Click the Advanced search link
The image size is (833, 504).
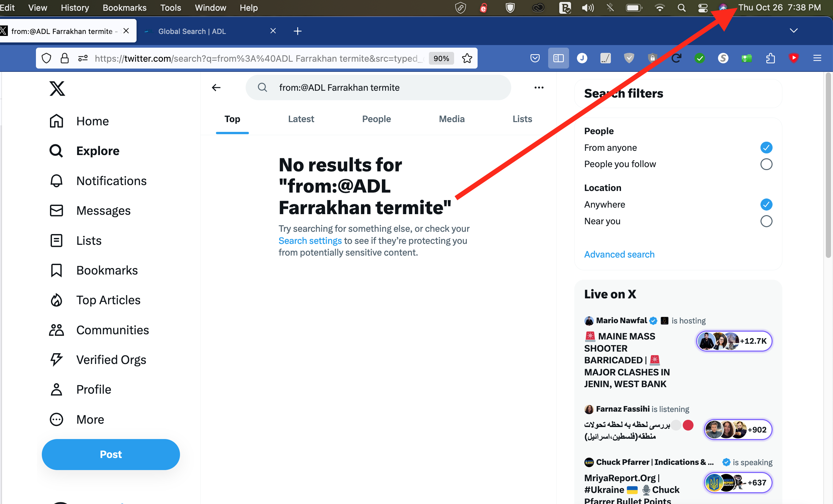tap(619, 254)
